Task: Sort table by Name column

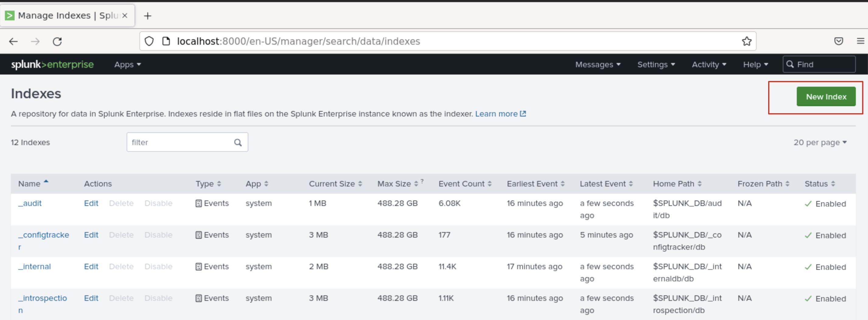Action: 33,184
